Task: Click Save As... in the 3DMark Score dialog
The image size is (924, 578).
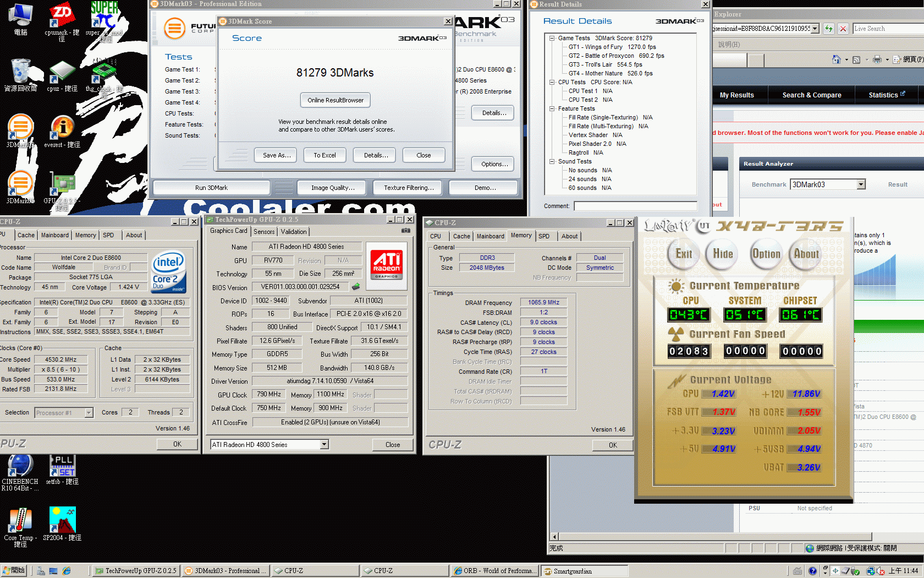Action: (x=277, y=155)
